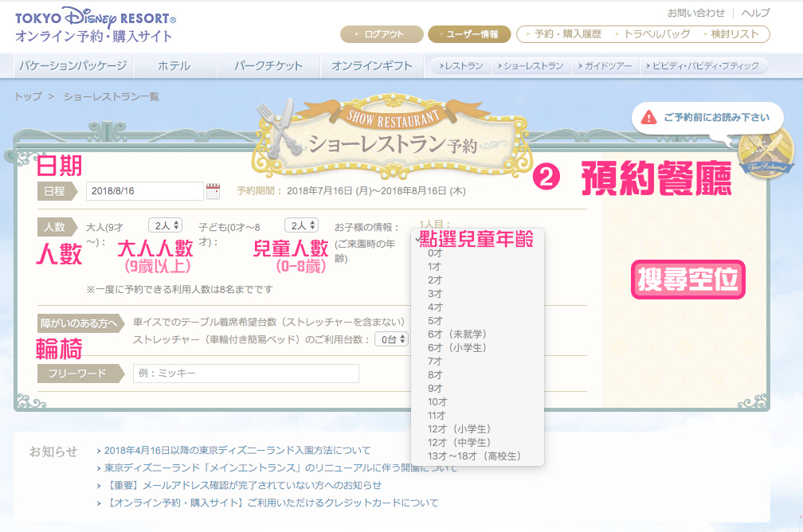The width and height of the screenshot is (803, 532).
Task: Click the 'お問い合わせ' contact link
Action: pyautogui.click(x=696, y=13)
